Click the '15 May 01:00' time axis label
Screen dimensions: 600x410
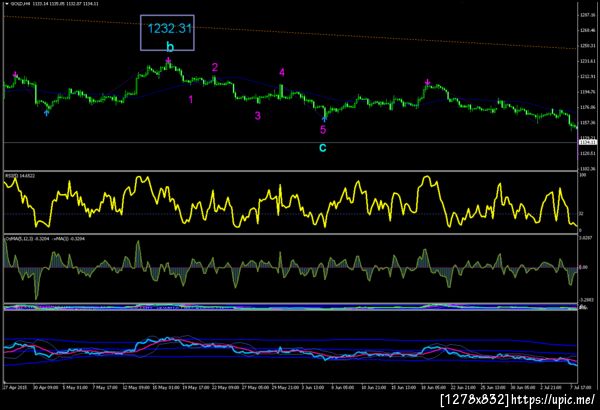166,387
